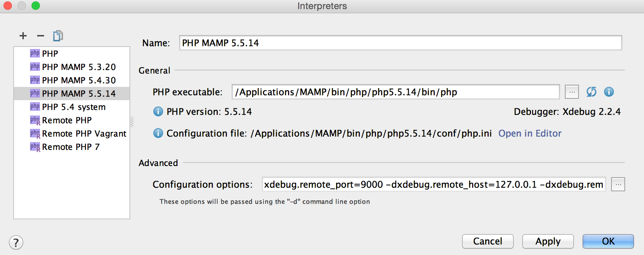This screenshot has height=255, width=644.
Task: Reload the PHP executable info
Action: tap(591, 92)
